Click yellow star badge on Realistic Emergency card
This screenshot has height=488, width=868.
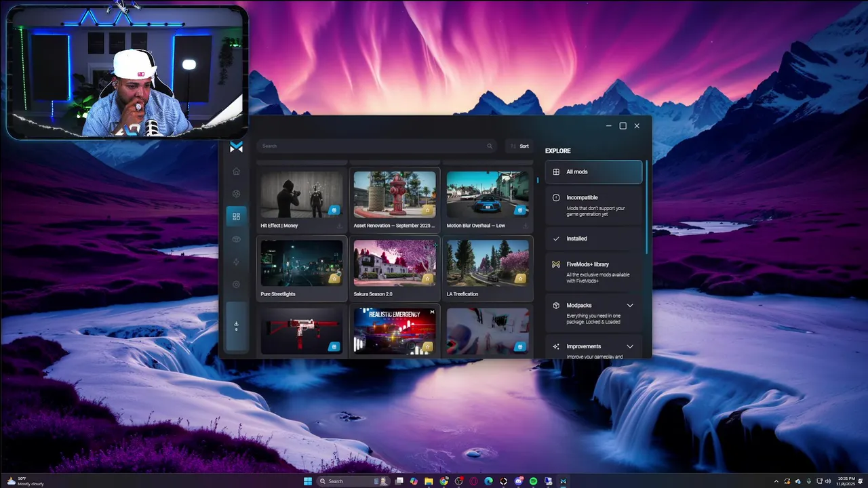[427, 347]
